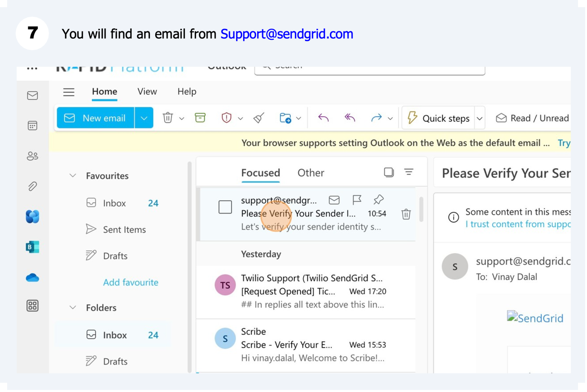Image resolution: width=587 pixels, height=392 pixels.
Task: Click the Reply arrow icon
Action: [324, 118]
